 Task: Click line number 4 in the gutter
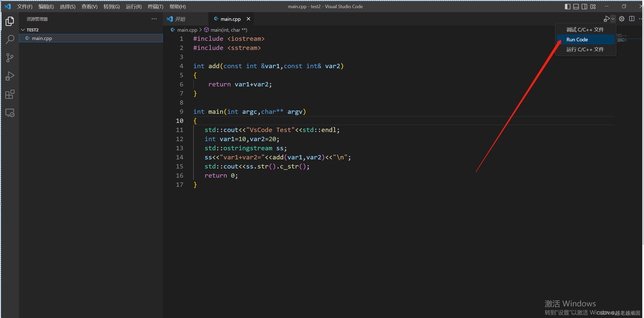click(x=181, y=66)
